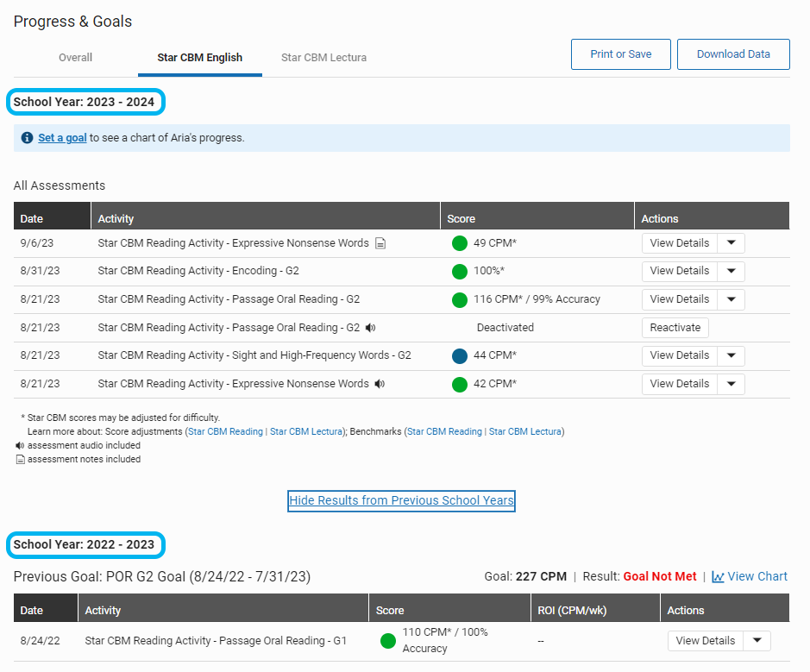Click the "Progress & Goals" page title

(72, 22)
